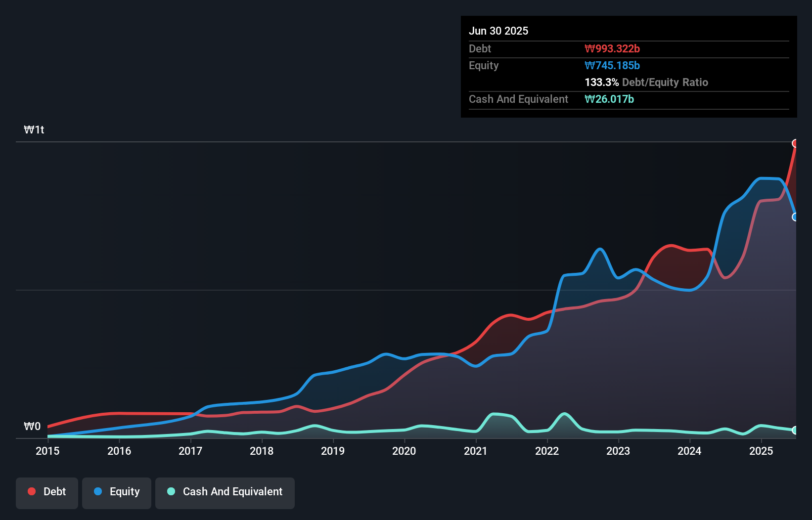Click the ₩0 y-axis label
Screen dimensions: 812x520
(x=32, y=426)
